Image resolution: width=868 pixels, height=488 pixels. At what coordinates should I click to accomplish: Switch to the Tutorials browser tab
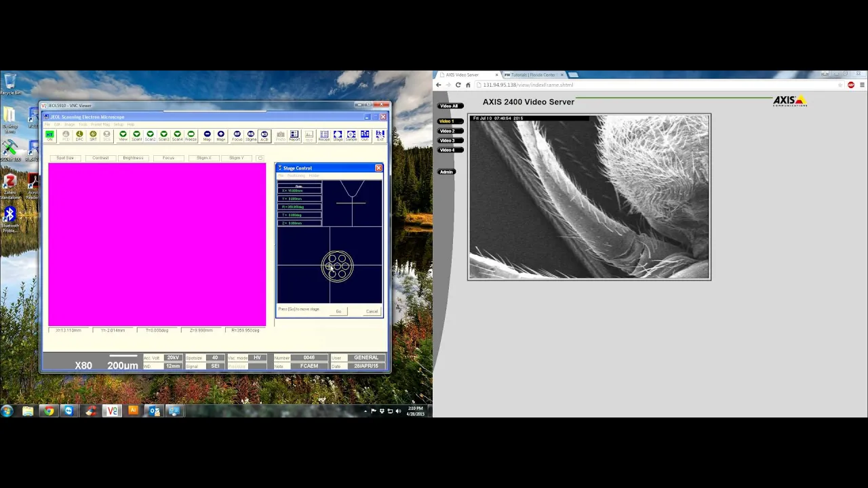[533, 75]
